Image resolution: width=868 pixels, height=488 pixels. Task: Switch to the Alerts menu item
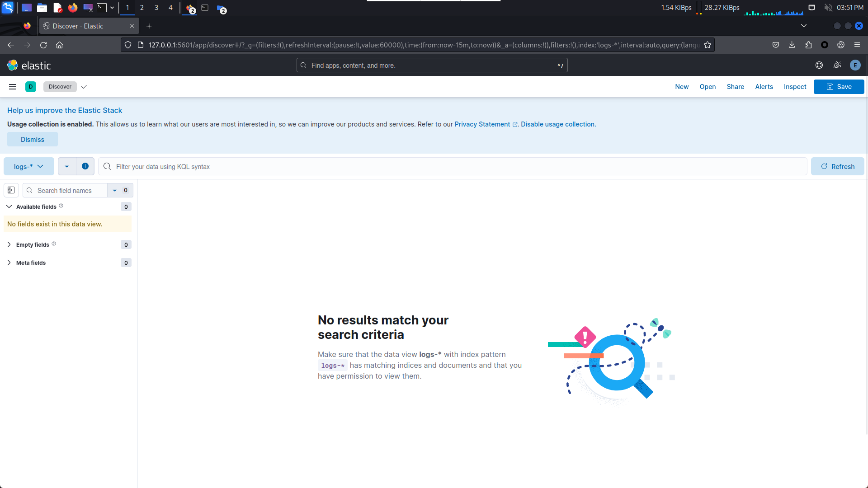tap(764, 86)
